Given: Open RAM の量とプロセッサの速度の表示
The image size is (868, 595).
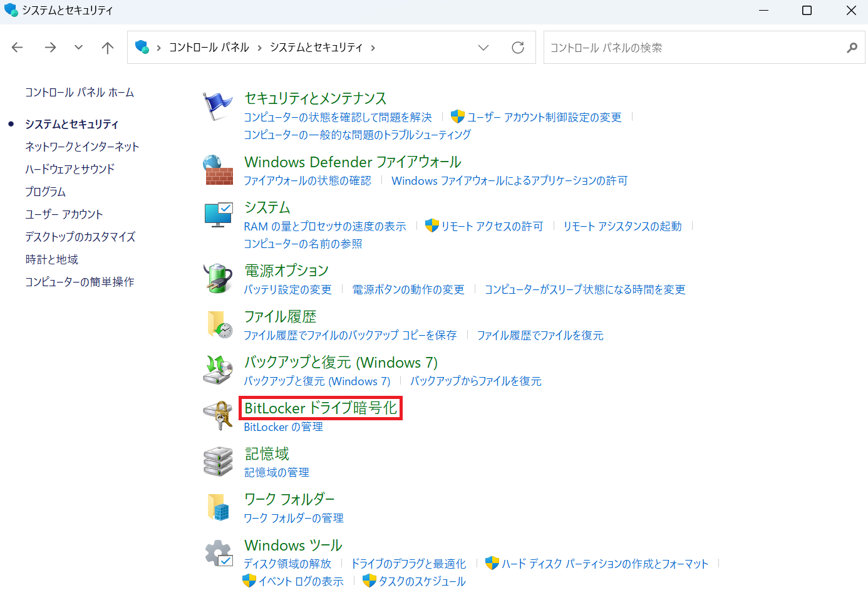Looking at the screenshot, I should pos(325,226).
